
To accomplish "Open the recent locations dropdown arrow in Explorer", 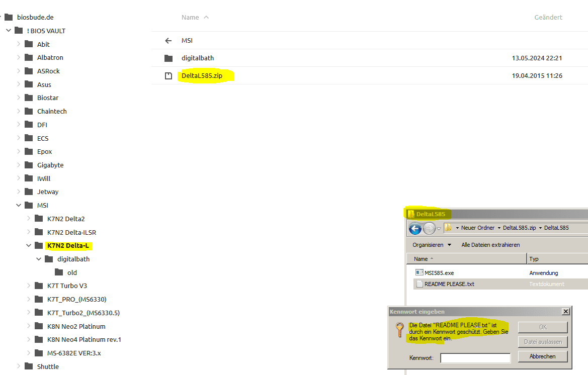I will click(439, 228).
